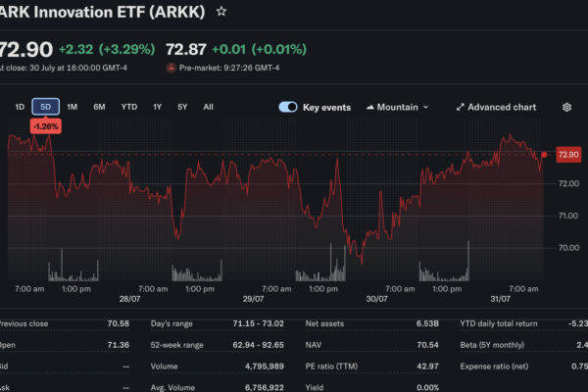Click the NAV value 70.54
This screenshot has width=588, height=392.
427,345
